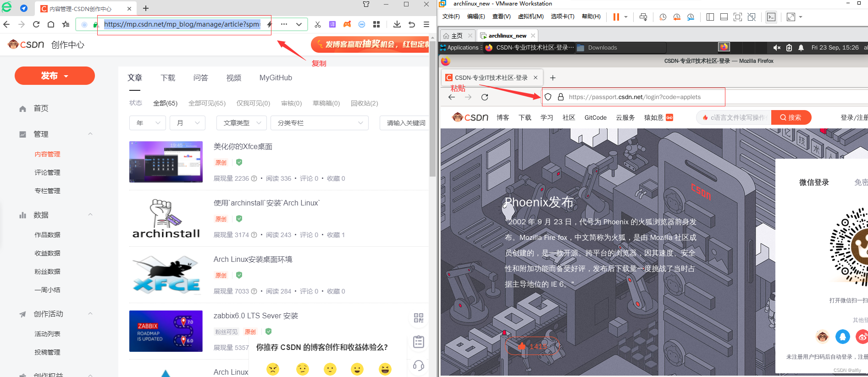Click the favorites star icon in 360 browser

click(x=66, y=24)
